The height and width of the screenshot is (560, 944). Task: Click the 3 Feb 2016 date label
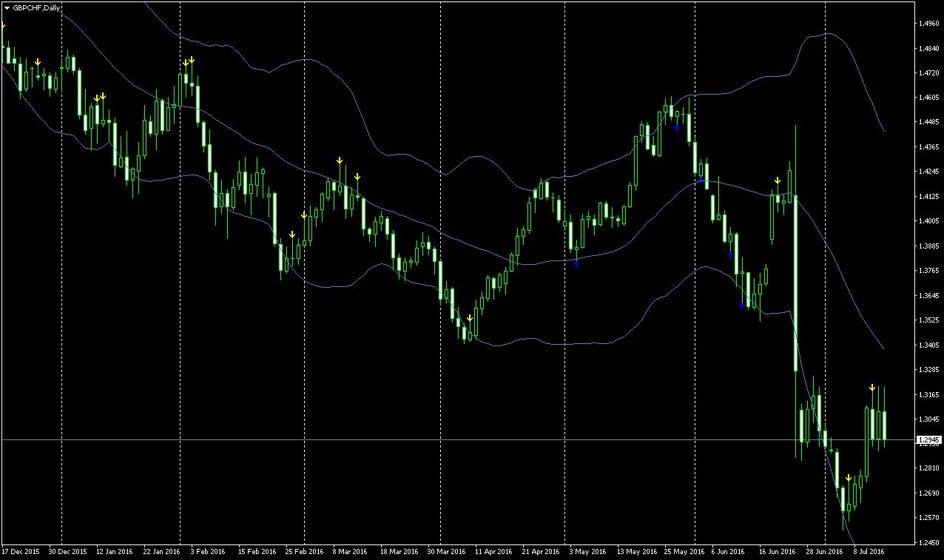pyautogui.click(x=208, y=552)
